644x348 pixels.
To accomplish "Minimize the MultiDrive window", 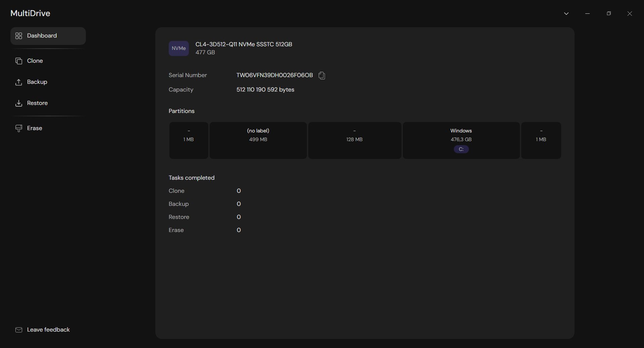I will (x=587, y=14).
